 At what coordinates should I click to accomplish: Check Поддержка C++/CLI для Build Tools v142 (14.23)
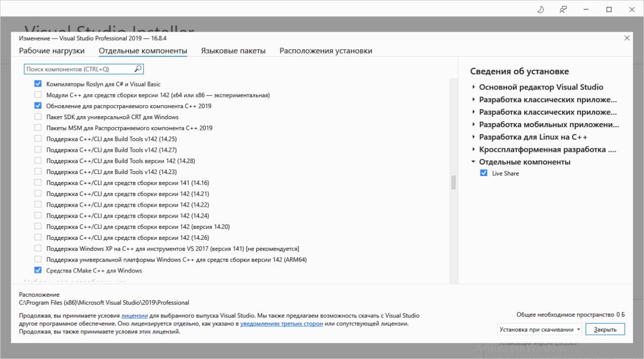tap(38, 172)
